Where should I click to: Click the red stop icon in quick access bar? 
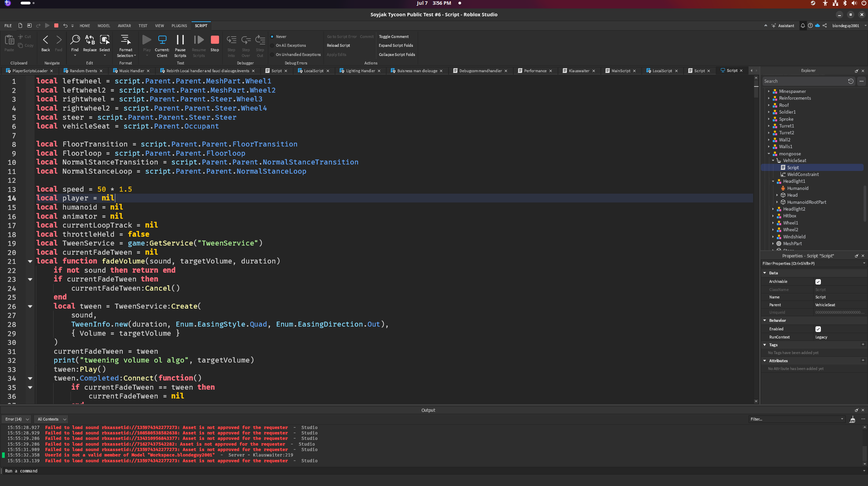(x=56, y=25)
